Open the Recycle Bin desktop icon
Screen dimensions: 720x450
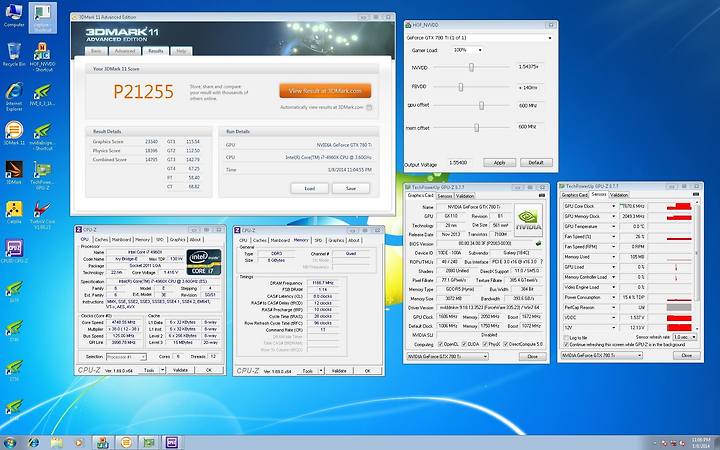[14, 54]
